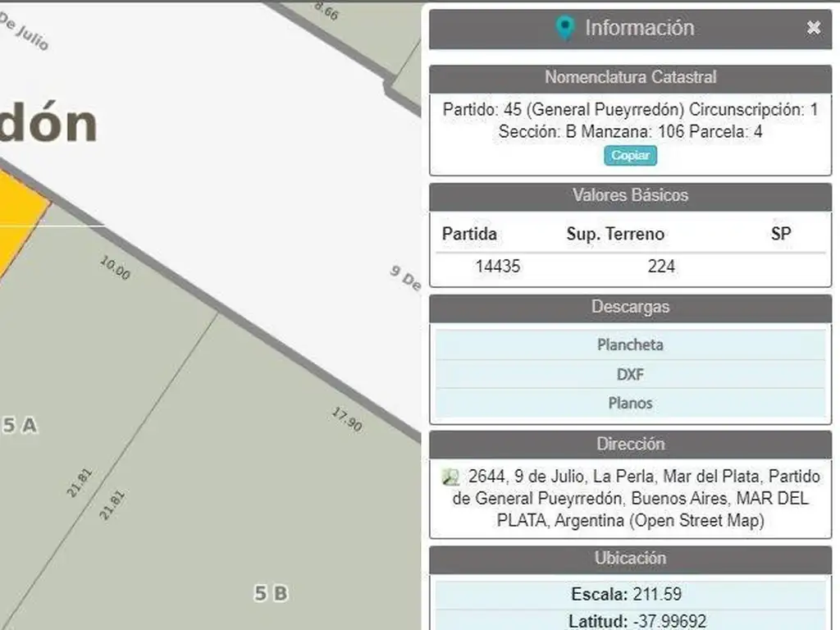The height and width of the screenshot is (630, 840).
Task: Toggle the Descargas section header
Action: [629, 307]
